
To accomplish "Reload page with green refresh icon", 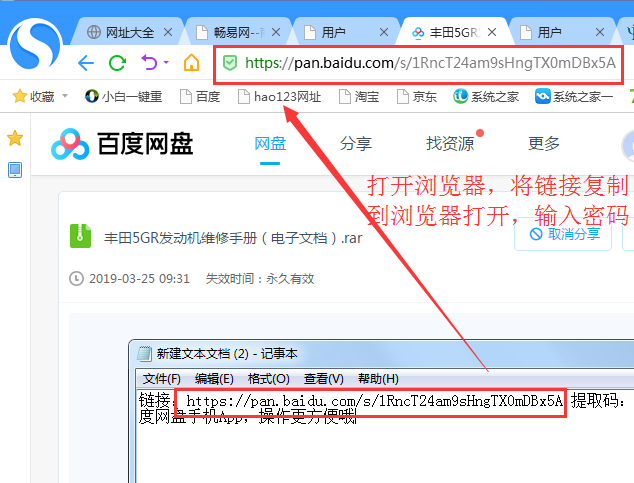I will coord(117,63).
